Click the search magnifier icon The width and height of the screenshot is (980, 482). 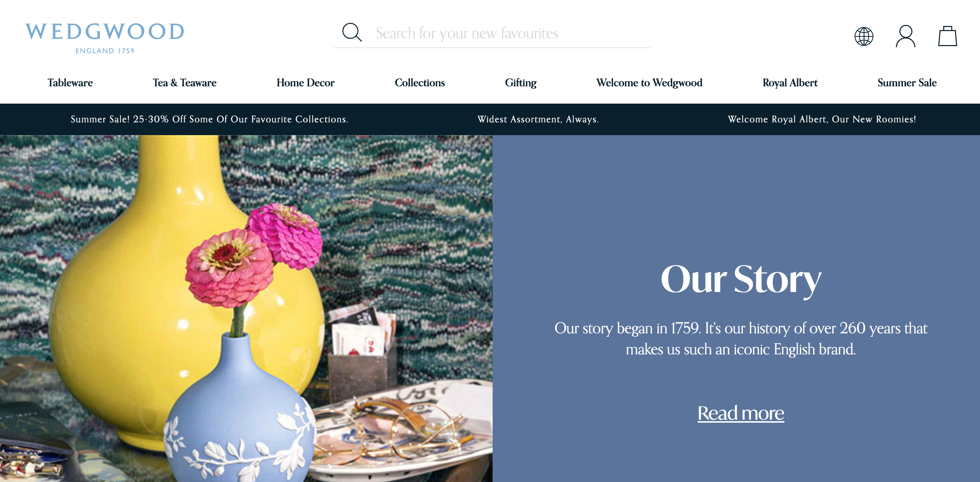pos(352,32)
